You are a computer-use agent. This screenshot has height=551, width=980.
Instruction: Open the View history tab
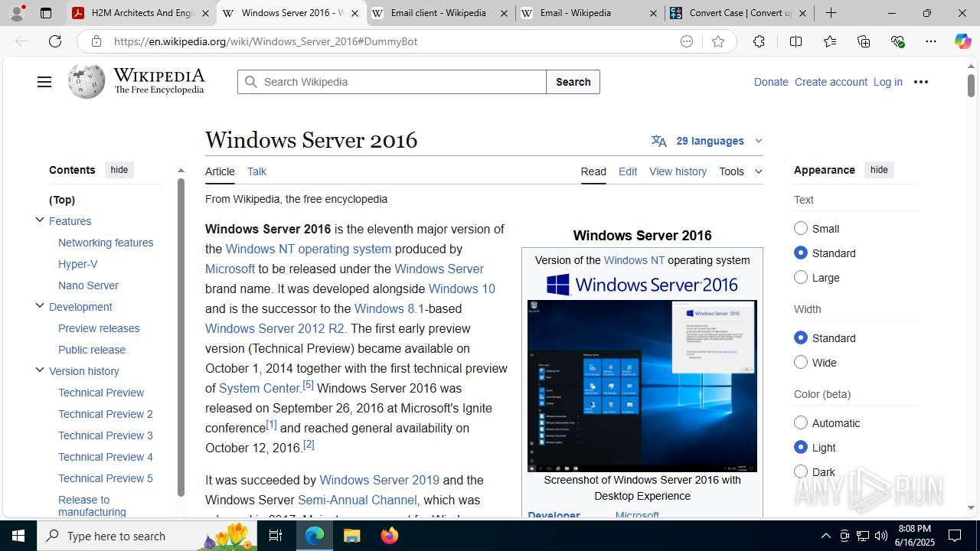678,171
